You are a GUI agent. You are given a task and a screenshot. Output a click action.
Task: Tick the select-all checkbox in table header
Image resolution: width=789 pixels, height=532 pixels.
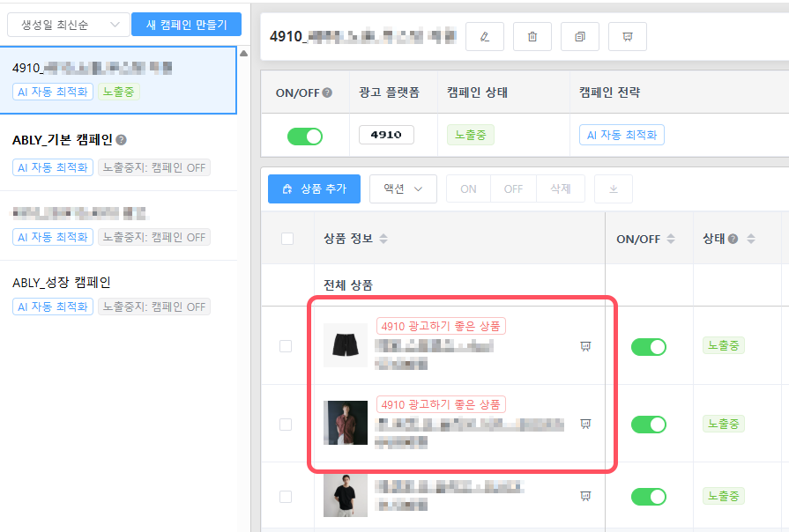click(287, 239)
